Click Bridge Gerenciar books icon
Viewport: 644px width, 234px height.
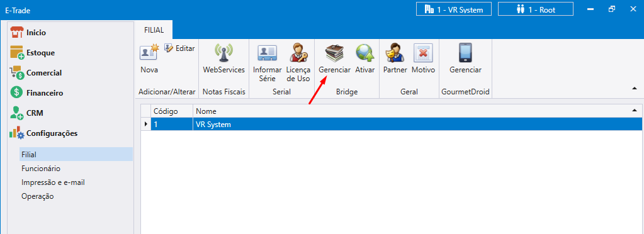point(334,53)
